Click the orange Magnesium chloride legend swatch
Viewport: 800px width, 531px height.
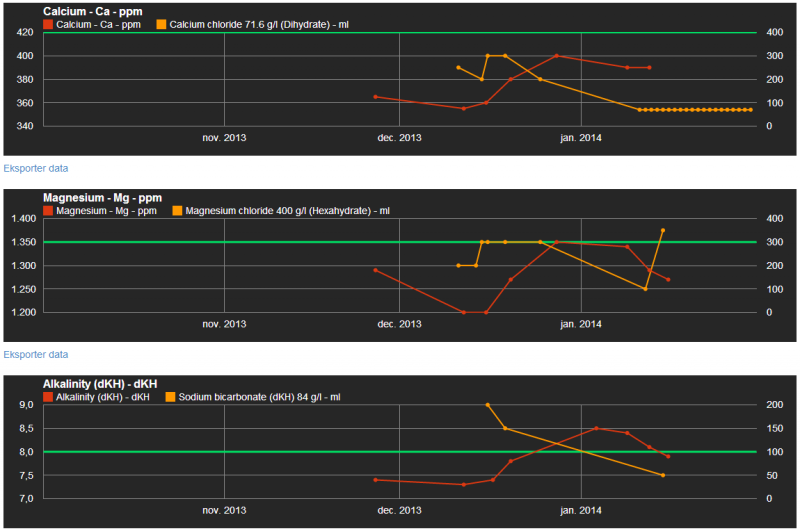click(178, 211)
